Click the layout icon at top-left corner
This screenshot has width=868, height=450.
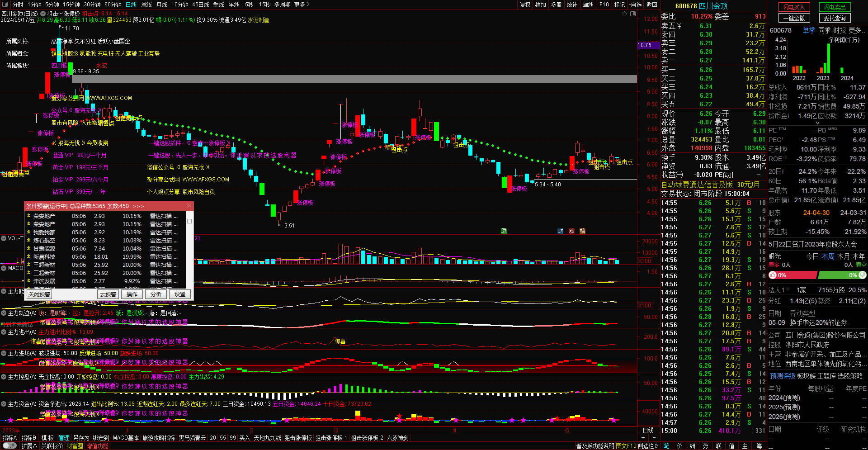[5, 5]
